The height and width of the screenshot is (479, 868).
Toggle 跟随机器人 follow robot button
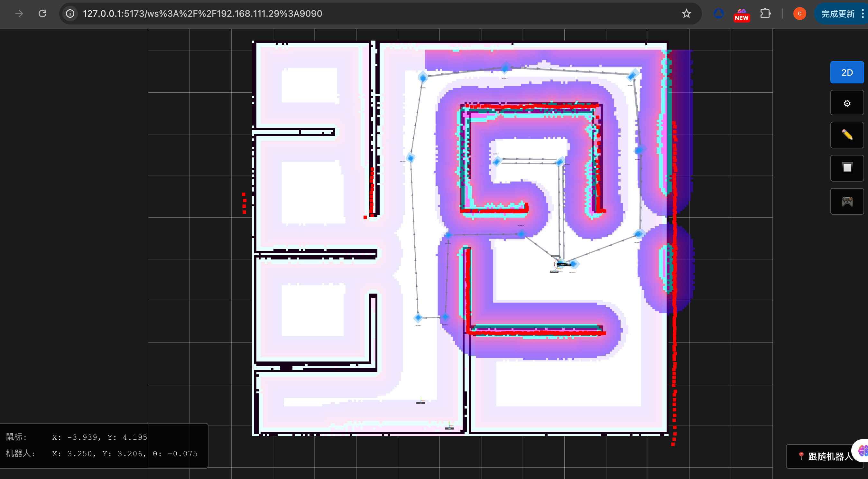(826, 456)
